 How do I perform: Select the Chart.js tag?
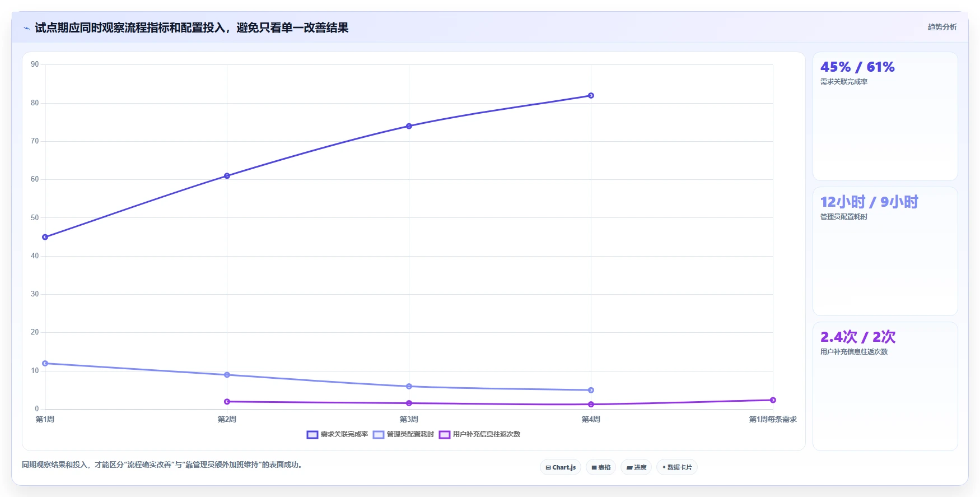pyautogui.click(x=561, y=467)
